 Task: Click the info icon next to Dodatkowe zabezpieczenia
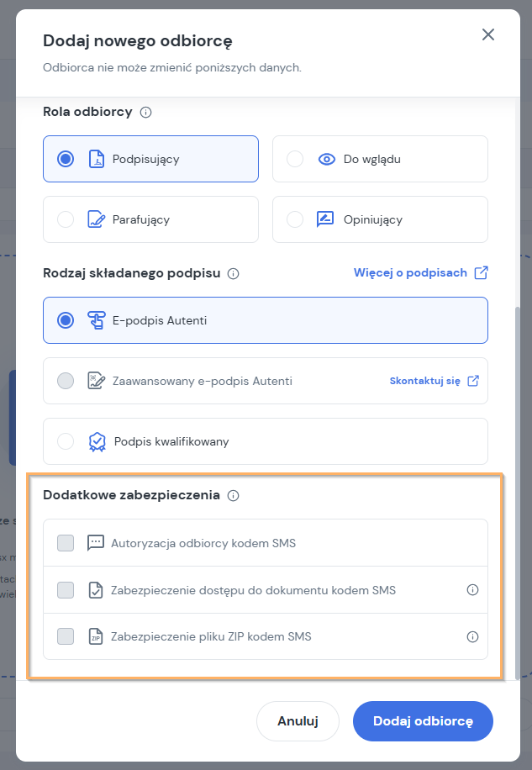234,495
